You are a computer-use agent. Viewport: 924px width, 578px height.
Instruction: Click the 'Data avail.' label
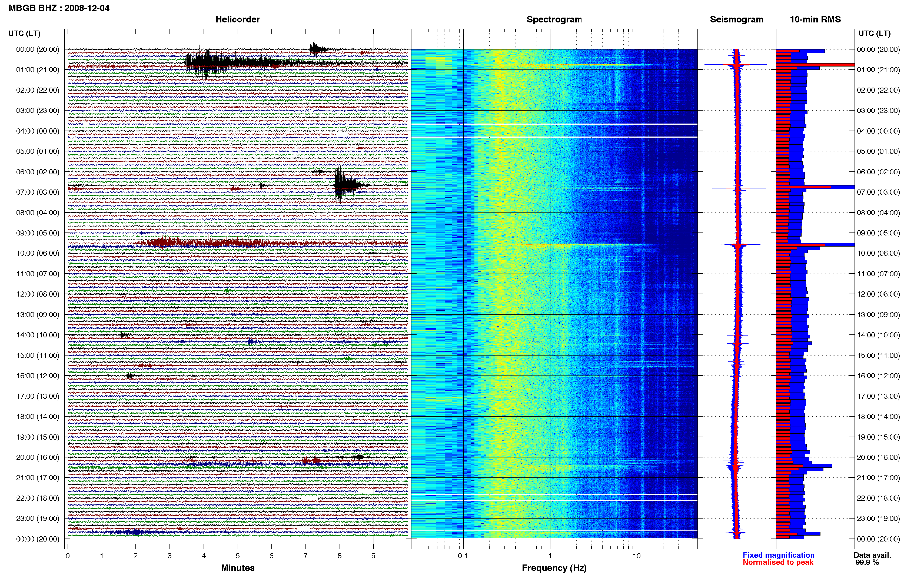(872, 555)
